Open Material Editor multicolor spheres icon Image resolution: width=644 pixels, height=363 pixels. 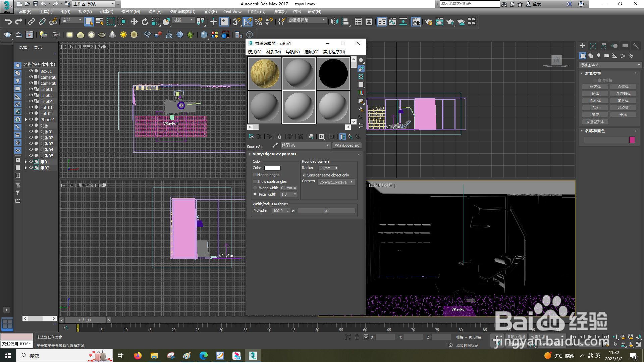click(215, 35)
